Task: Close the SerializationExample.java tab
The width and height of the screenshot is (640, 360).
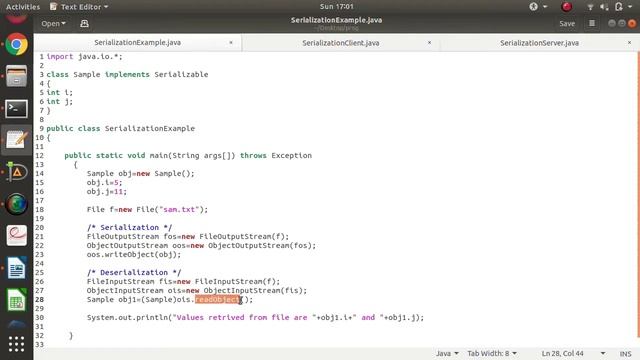Action: point(231,42)
